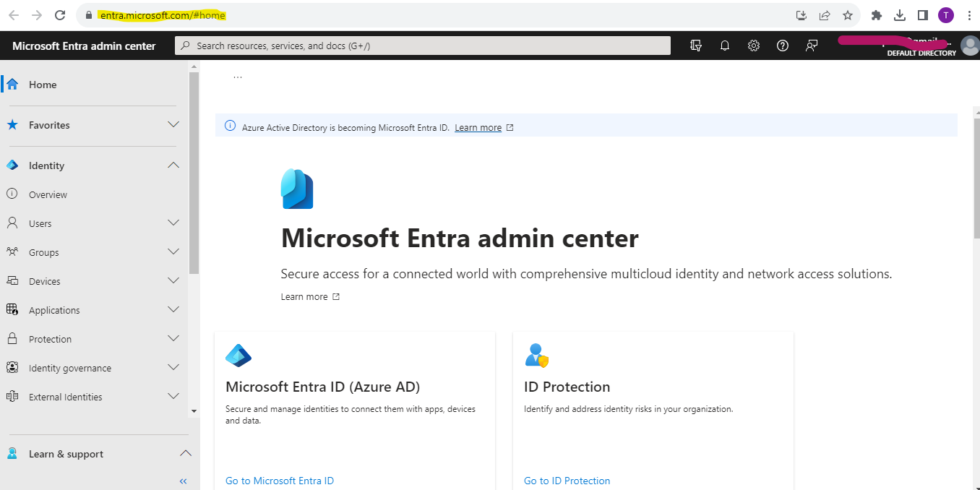Screen dimensions: 980x490
Task: Click the search resources field
Action: (424, 45)
